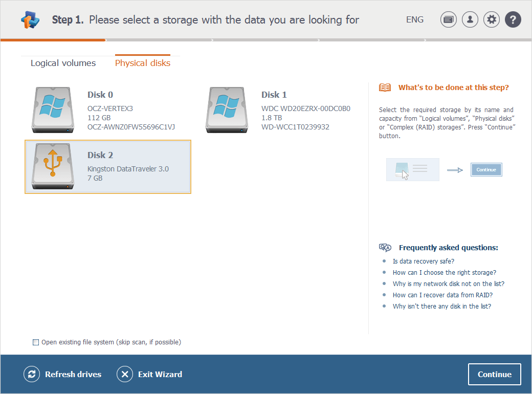The image size is (532, 394).
Task: Click the USB icon on Disk 2
Action: click(52, 166)
